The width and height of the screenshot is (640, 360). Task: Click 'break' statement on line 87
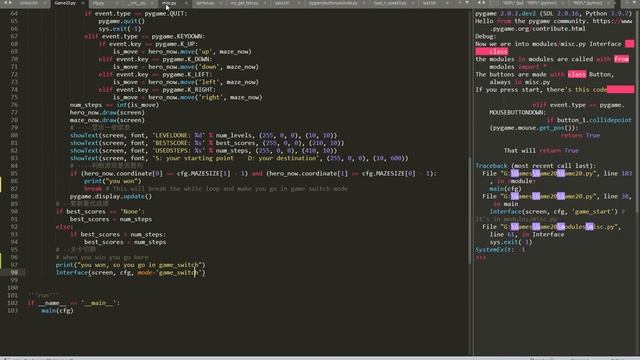[x=93, y=189]
